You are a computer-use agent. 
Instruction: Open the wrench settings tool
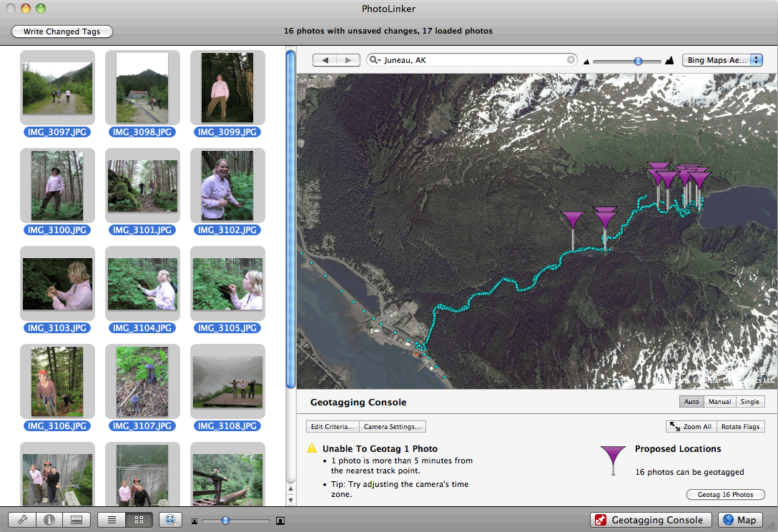[x=22, y=520]
